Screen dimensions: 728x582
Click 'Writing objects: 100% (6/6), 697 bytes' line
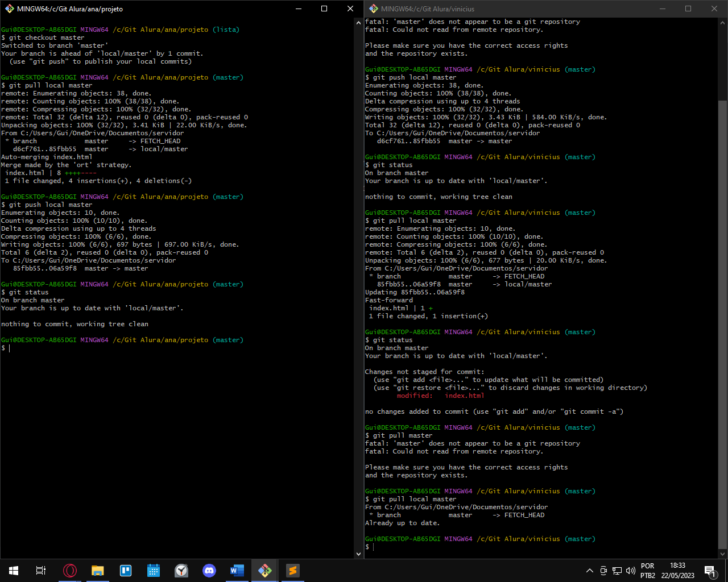[x=120, y=244]
